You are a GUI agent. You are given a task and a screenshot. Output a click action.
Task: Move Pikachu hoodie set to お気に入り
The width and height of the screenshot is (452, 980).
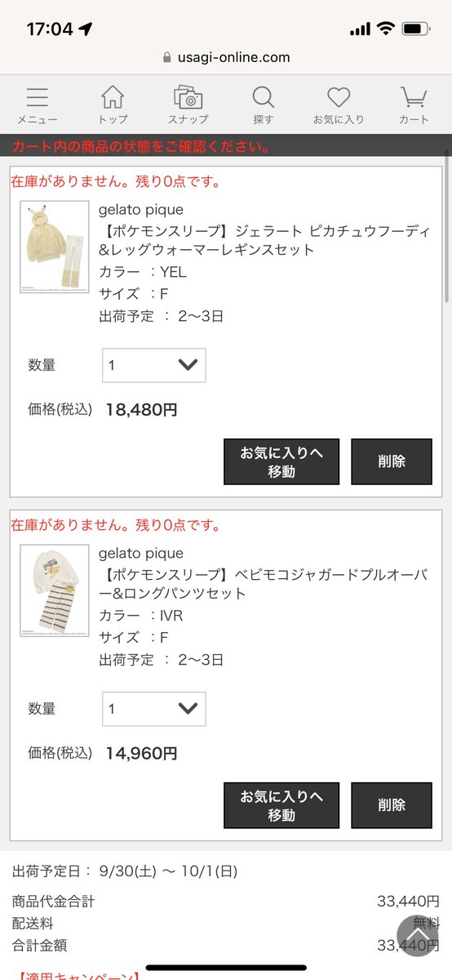[281, 461]
